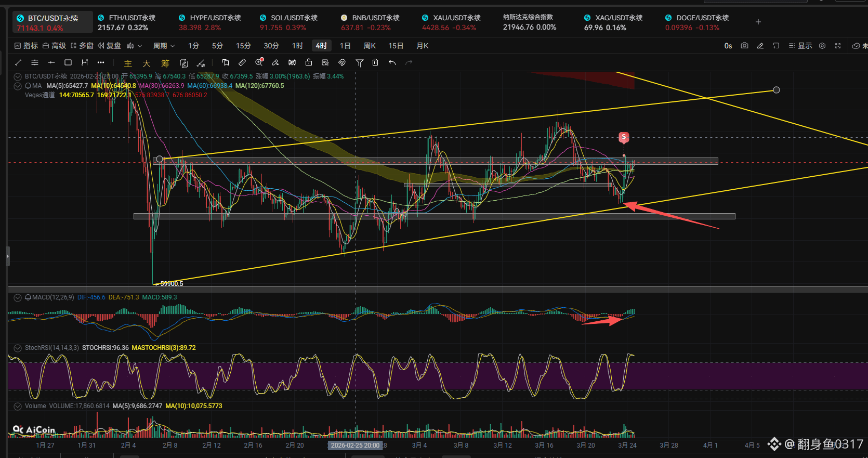Screen dimensions: 868x458
Task: Switch to the ETH/USDT永续 tab
Action: pyautogui.click(x=126, y=22)
